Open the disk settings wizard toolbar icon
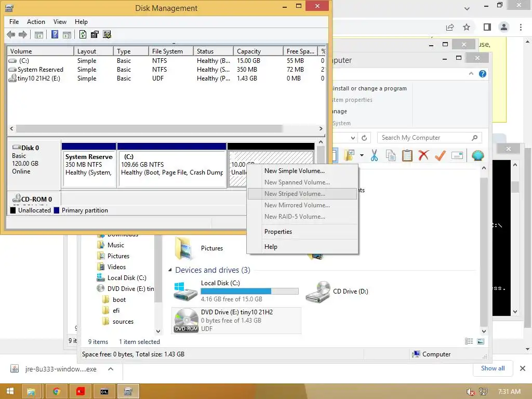This screenshot has height=399, width=532. (107, 34)
